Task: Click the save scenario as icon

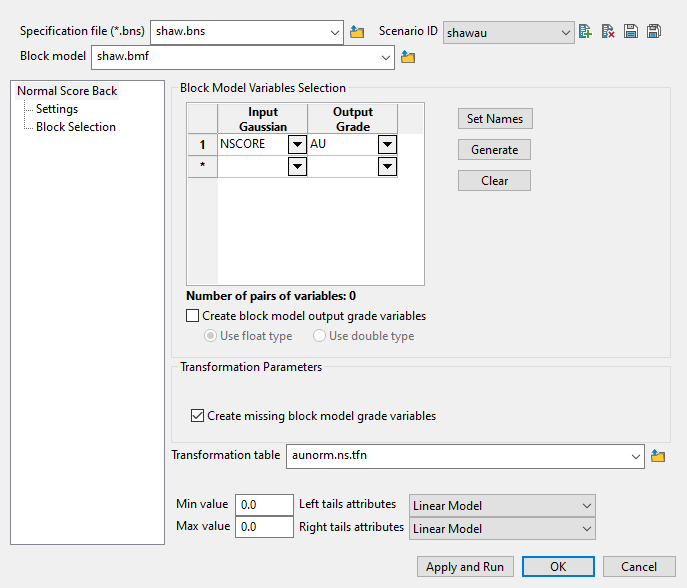Action: pos(654,32)
